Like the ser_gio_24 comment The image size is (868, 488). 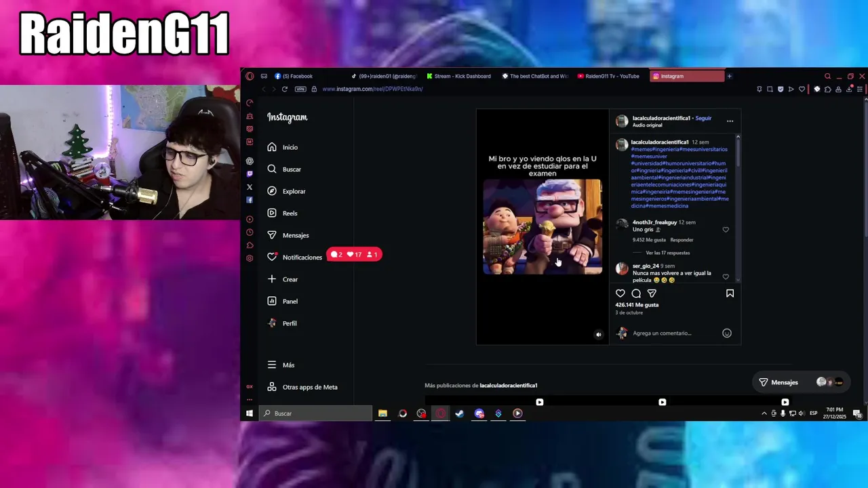point(726,277)
